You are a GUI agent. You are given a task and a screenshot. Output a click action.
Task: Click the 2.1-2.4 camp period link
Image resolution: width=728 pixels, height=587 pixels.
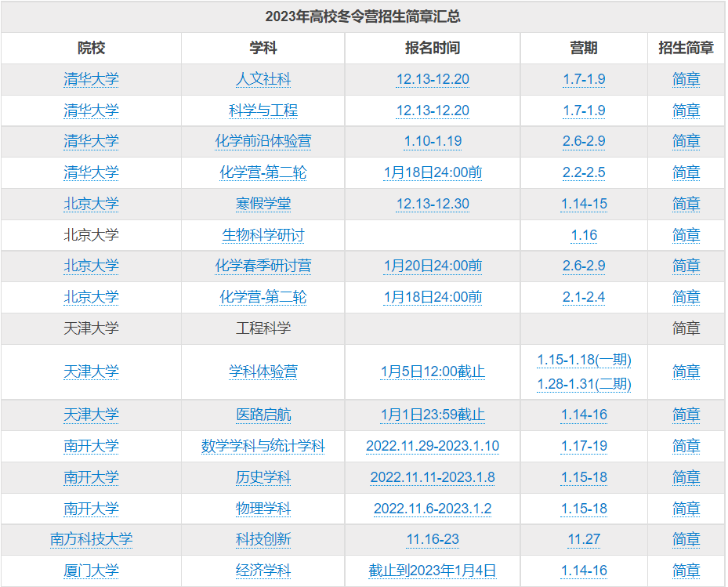tap(584, 297)
